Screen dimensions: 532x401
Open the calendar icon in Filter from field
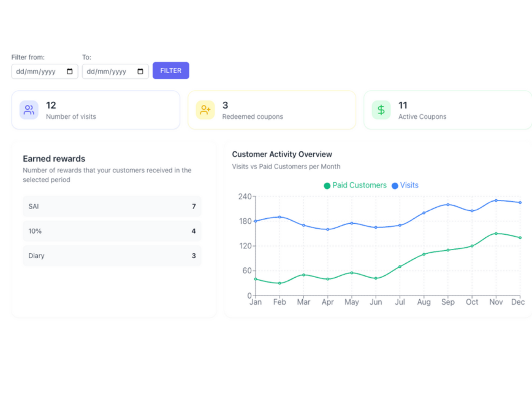(69, 71)
